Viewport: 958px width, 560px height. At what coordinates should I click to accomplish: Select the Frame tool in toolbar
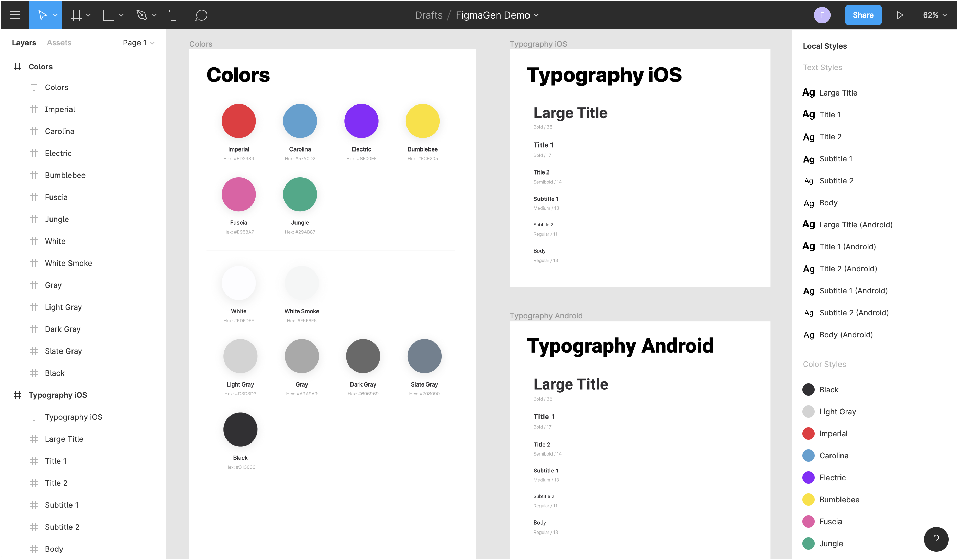point(75,15)
